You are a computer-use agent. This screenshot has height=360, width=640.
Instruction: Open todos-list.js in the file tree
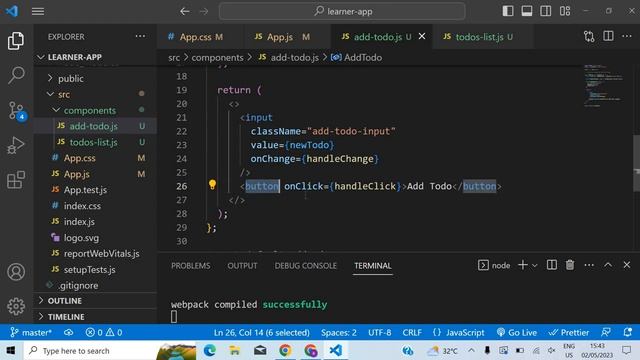point(95,142)
